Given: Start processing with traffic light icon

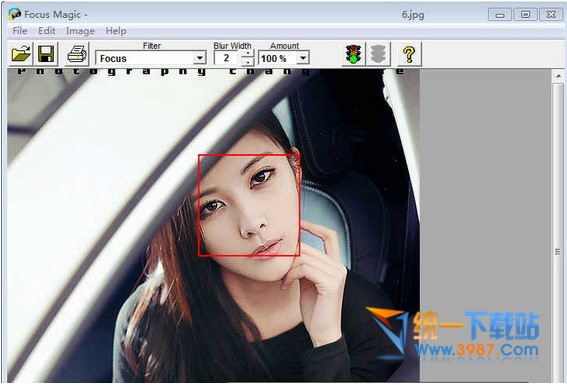Looking at the screenshot, I should pyautogui.click(x=353, y=54).
